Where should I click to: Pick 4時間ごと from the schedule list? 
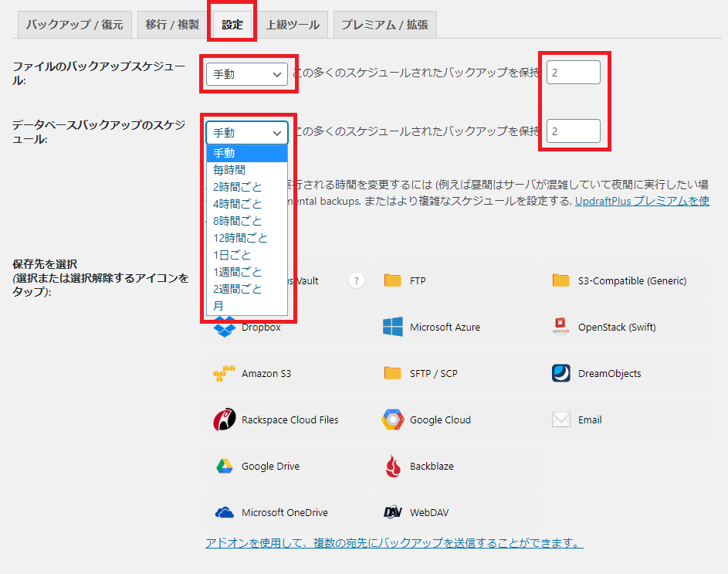click(x=247, y=204)
